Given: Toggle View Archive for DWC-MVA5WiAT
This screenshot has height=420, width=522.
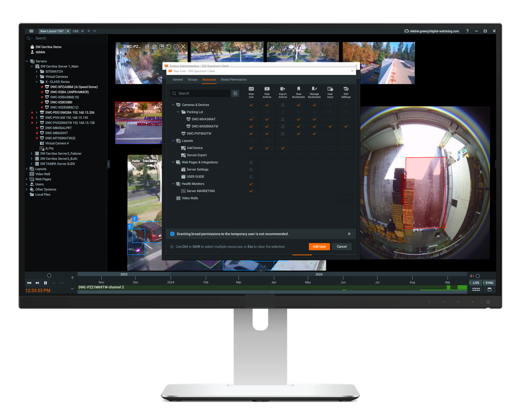Looking at the screenshot, I should tap(267, 119).
